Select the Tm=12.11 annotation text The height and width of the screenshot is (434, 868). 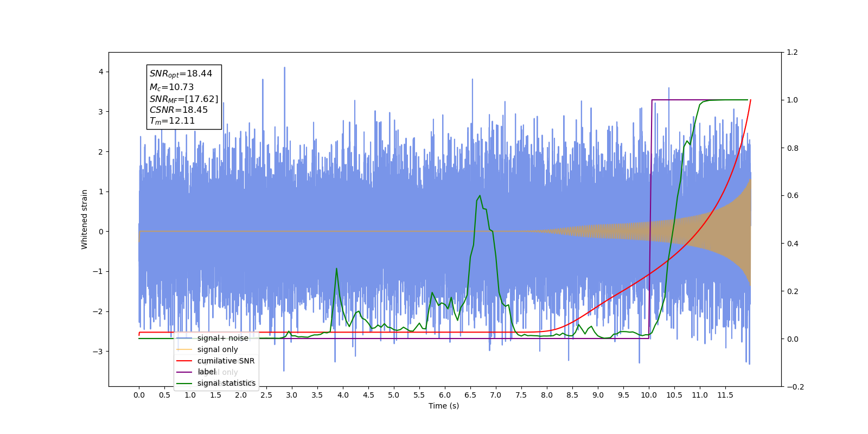(x=172, y=121)
